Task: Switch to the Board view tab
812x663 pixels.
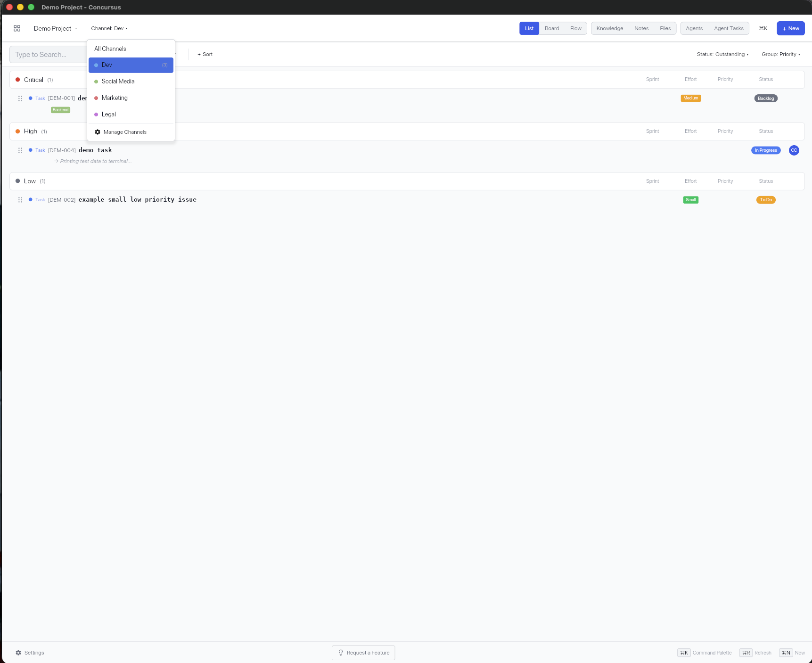Action: tap(551, 28)
